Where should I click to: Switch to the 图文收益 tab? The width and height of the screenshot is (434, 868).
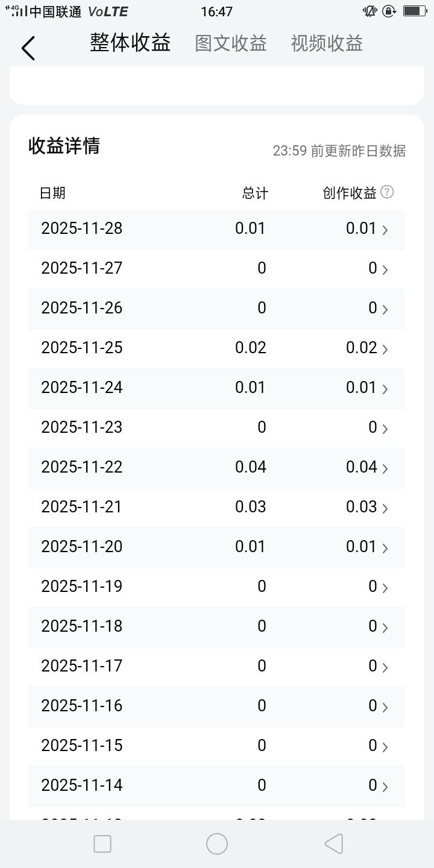pos(231,43)
